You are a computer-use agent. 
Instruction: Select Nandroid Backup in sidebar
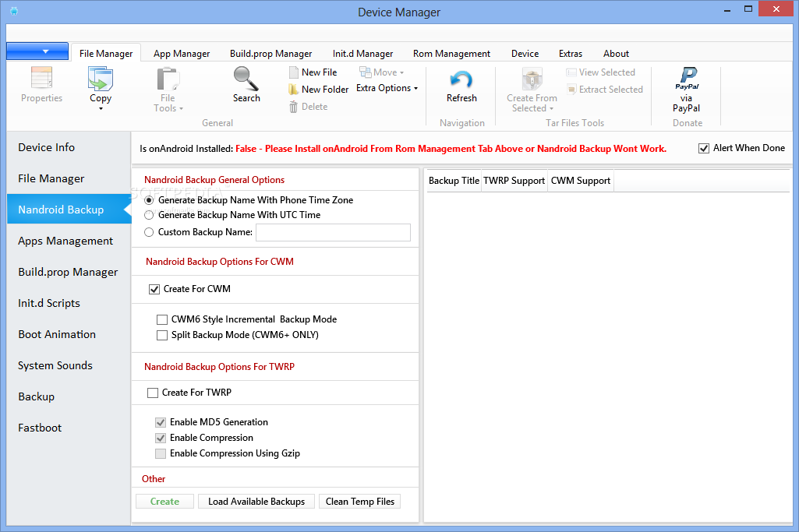69,210
